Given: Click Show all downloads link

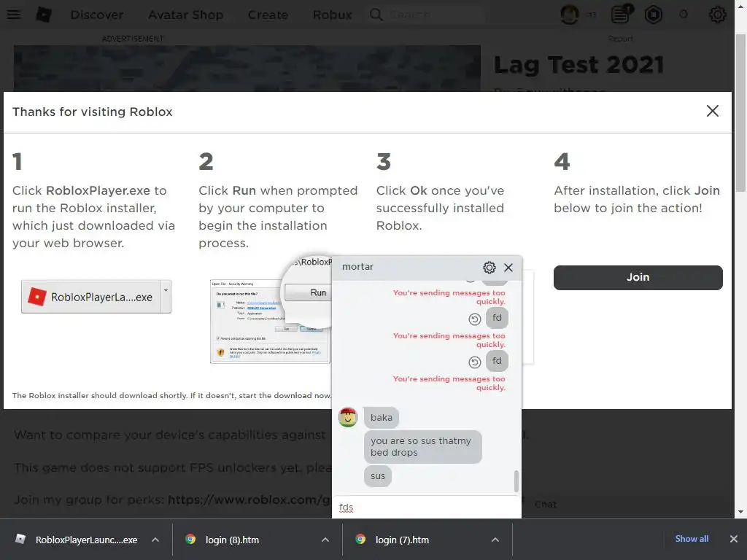Looking at the screenshot, I should pyautogui.click(x=692, y=539).
